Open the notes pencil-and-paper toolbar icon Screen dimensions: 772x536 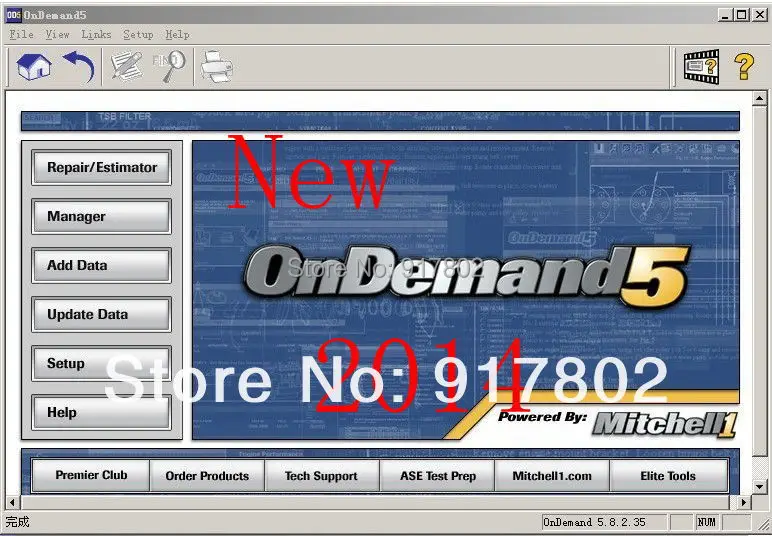(126, 66)
